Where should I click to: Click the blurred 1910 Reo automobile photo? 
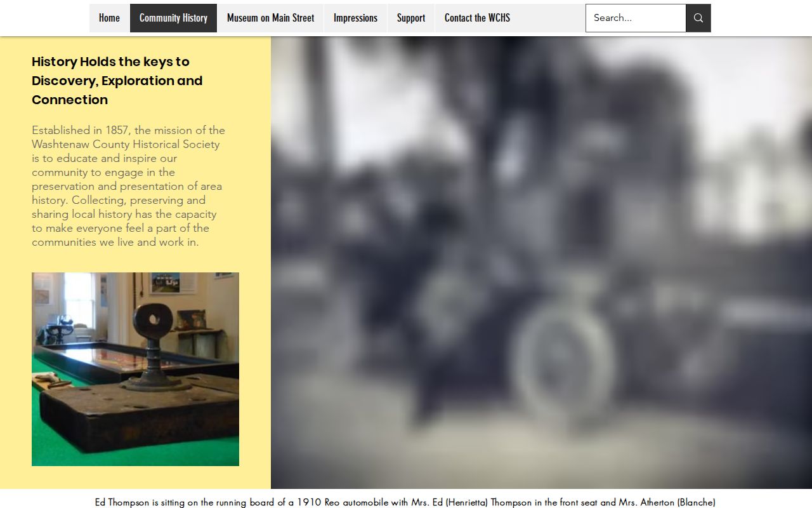(x=541, y=262)
